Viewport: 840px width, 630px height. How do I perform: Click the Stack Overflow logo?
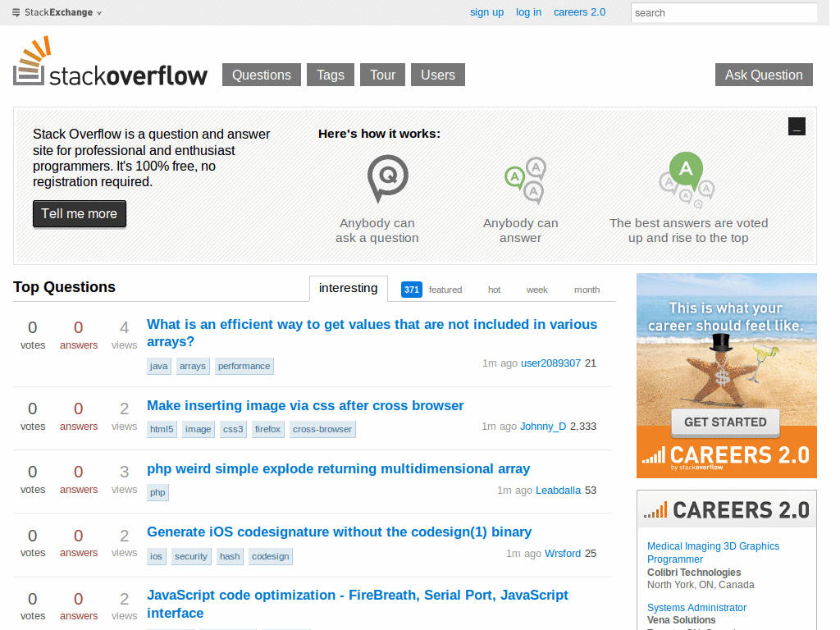[111, 62]
